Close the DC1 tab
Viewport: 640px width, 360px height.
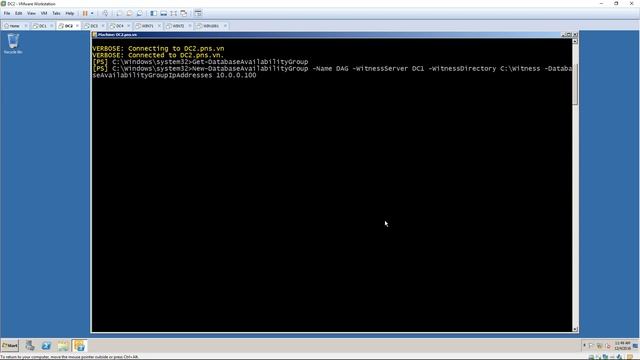point(51,26)
